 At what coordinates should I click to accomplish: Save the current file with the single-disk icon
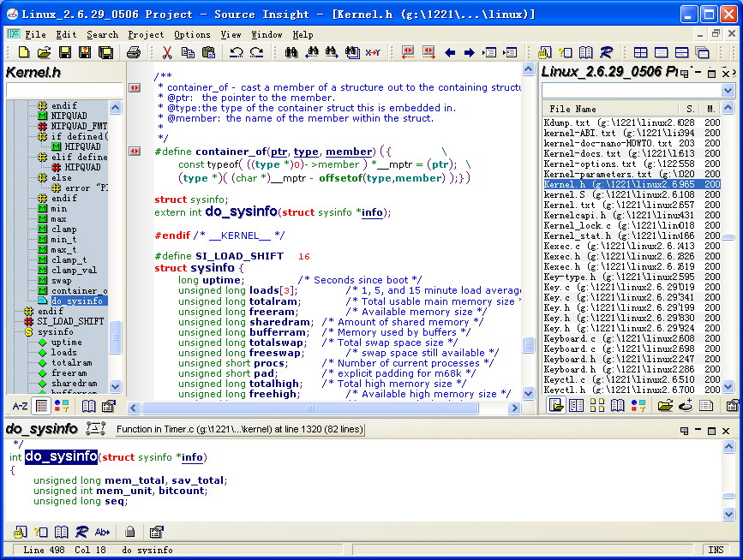tap(65, 52)
